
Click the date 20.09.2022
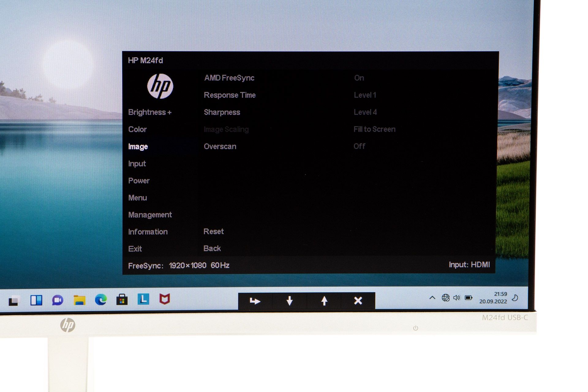pos(493,301)
